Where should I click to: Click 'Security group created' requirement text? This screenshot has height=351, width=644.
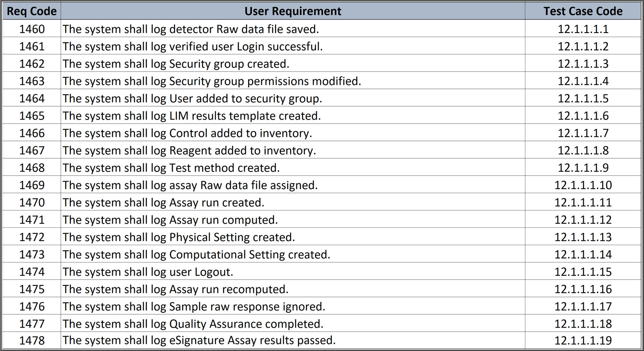[176, 64]
